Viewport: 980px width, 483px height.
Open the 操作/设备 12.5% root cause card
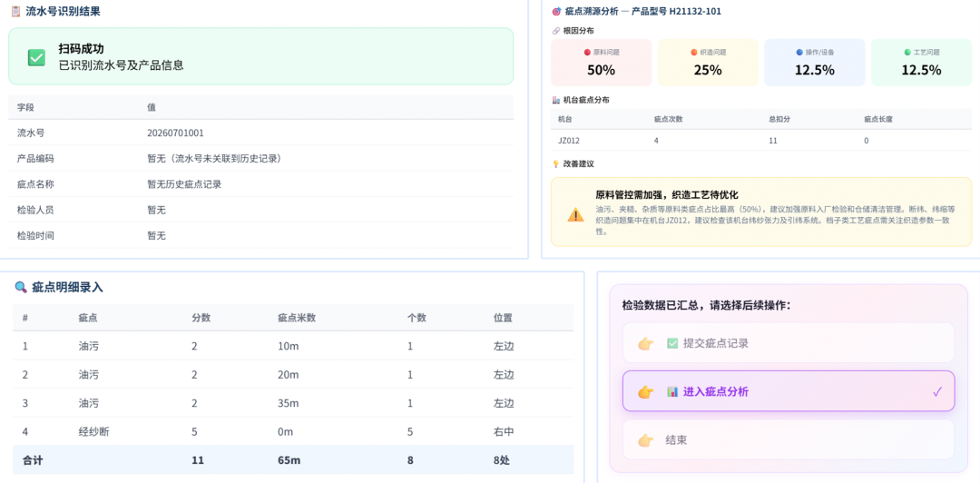815,63
